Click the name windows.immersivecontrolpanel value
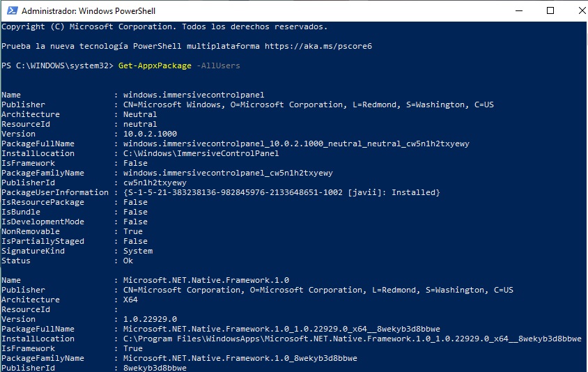This screenshot has width=588, height=372. click(x=194, y=95)
